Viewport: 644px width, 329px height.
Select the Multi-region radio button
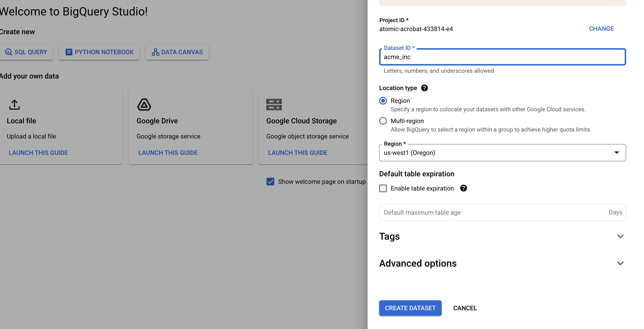click(x=383, y=121)
